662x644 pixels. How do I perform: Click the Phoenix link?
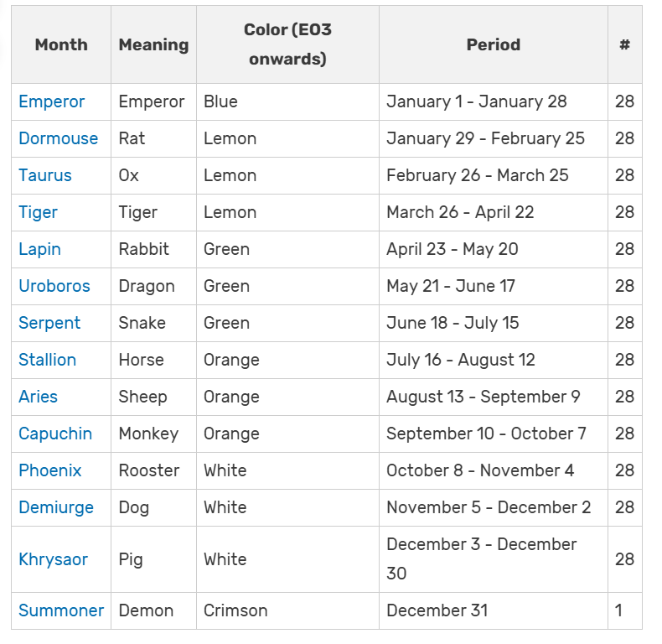click(x=50, y=470)
